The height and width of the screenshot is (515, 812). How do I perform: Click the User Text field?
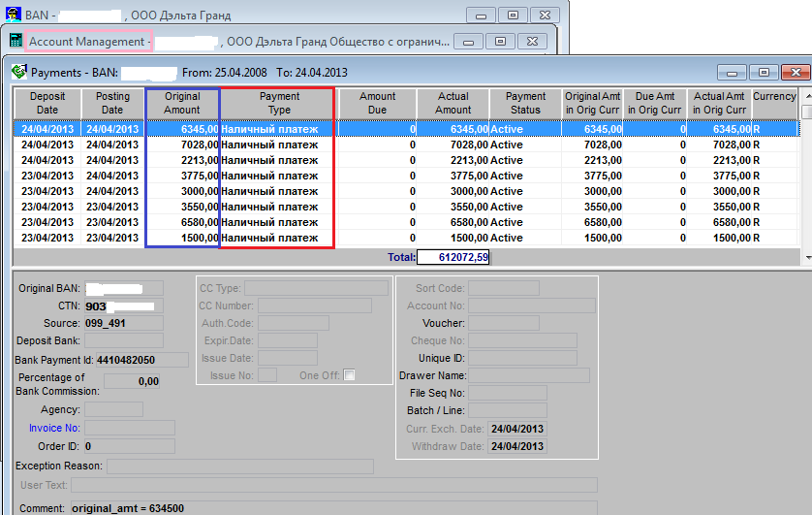334,485
